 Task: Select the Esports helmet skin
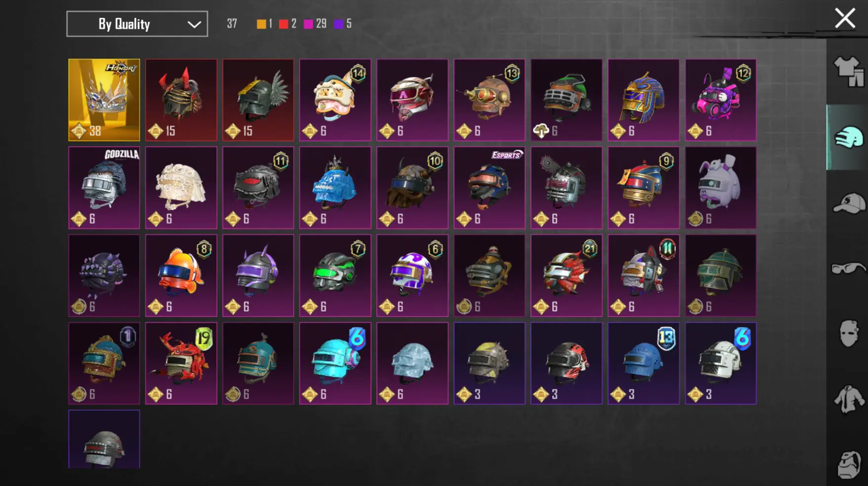tap(489, 187)
